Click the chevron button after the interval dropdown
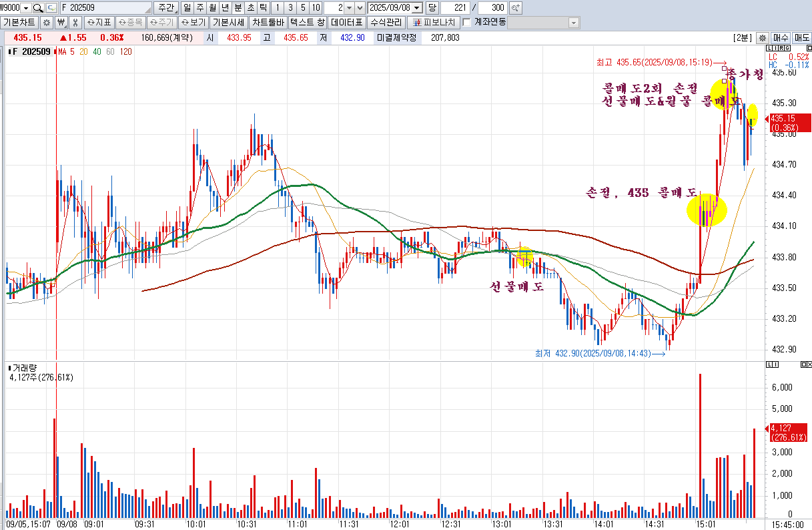This screenshot has height=530, width=812. tap(360, 8)
